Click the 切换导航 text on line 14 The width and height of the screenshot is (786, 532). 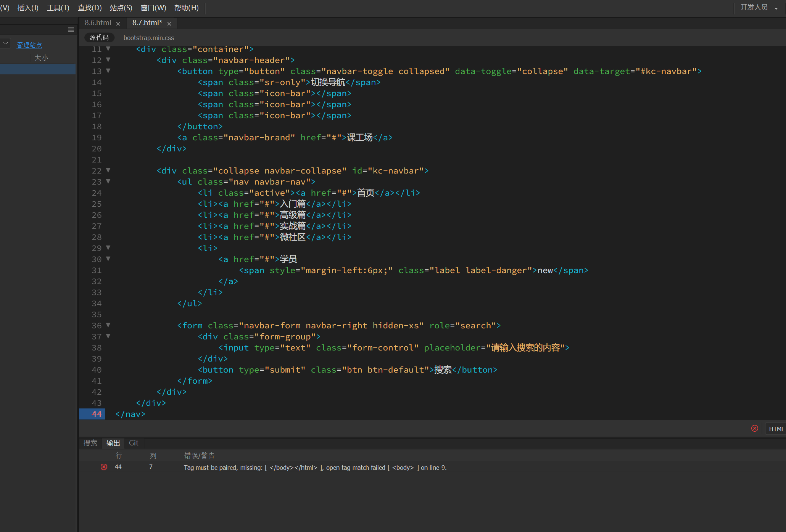click(x=328, y=82)
